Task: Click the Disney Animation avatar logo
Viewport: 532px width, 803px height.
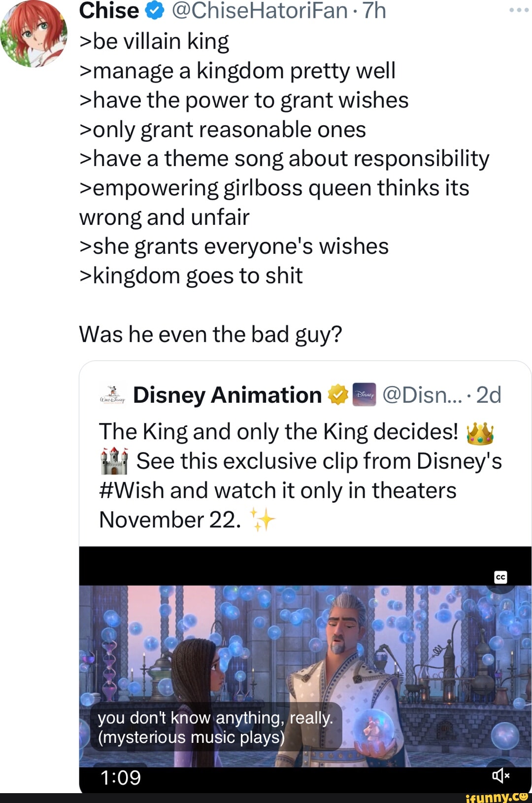Action: coord(113,395)
